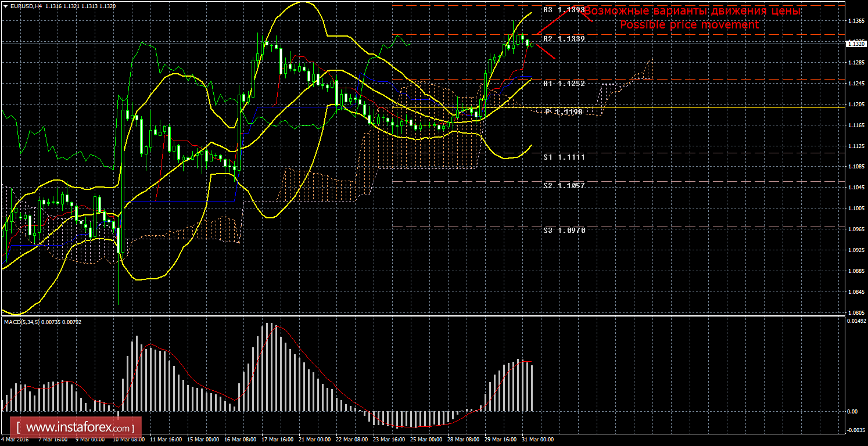
Task: Click the 1.1365 price scale label
Action: 855,21
